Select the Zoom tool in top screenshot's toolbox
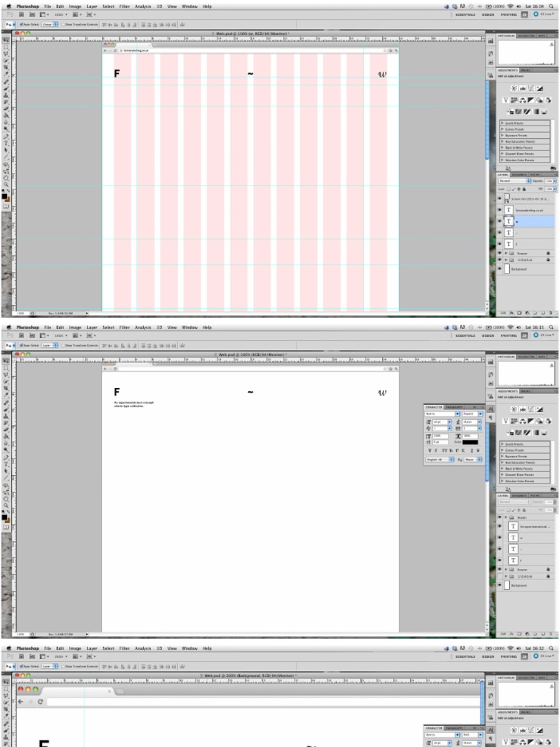560x747 pixels. click(x=6, y=184)
